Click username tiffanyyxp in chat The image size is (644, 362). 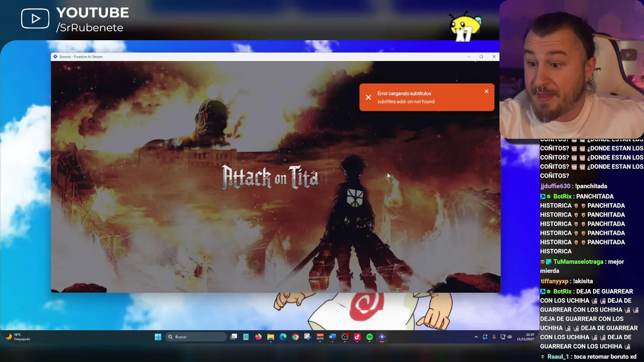(554, 282)
